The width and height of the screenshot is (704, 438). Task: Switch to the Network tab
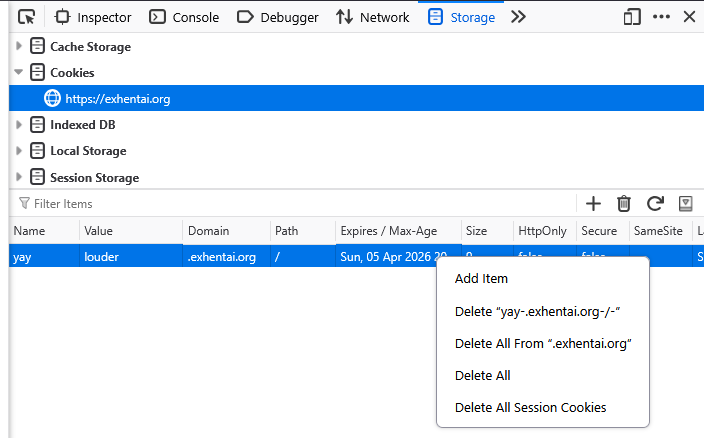pos(372,17)
